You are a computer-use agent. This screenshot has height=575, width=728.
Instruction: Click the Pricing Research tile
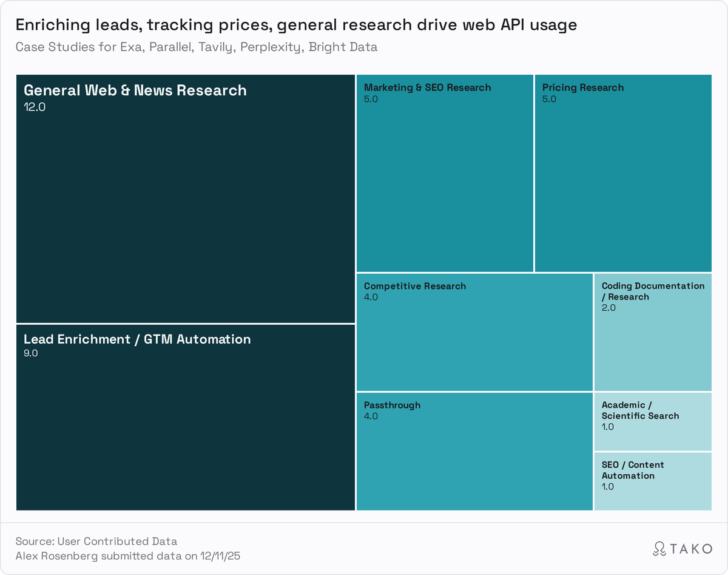coord(623,173)
